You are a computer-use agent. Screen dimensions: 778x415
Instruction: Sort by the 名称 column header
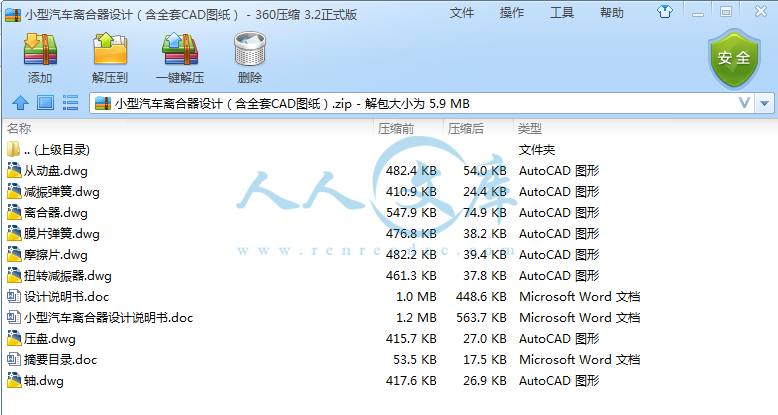19,129
